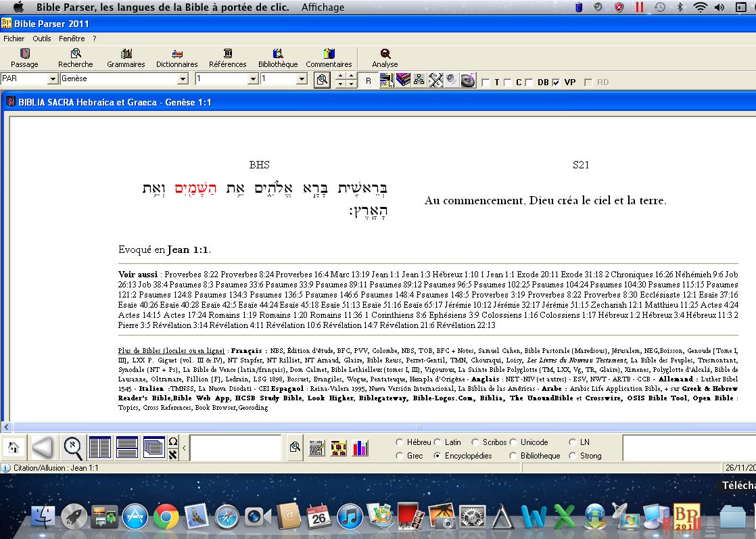Image resolution: width=756 pixels, height=539 pixels.
Task: Open the verse number dropdown
Action: [x=302, y=78]
